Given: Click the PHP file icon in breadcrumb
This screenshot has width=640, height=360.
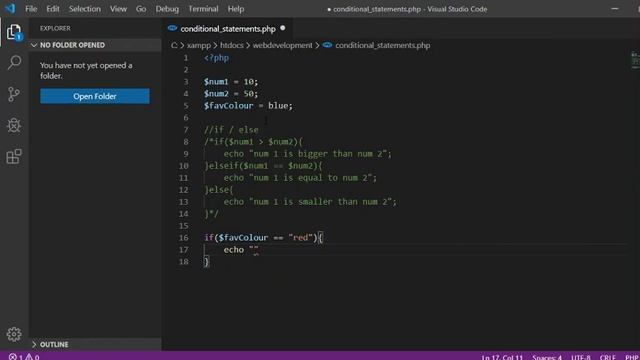Looking at the screenshot, I should 327,45.
